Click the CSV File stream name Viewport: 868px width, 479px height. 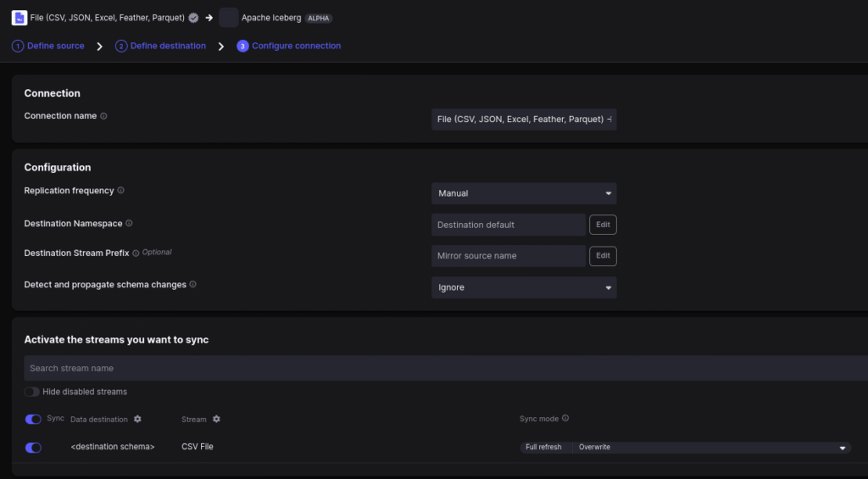[197, 447]
